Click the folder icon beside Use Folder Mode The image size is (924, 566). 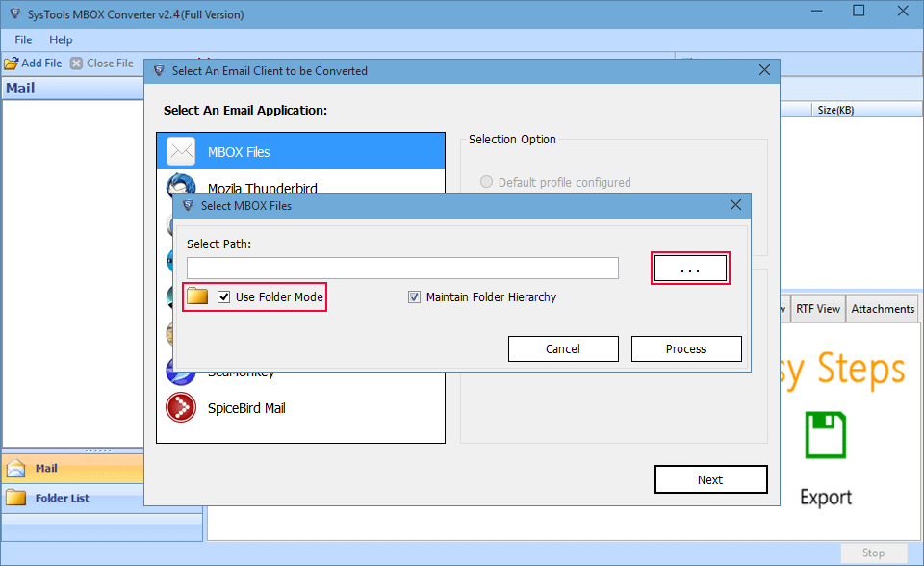click(196, 296)
